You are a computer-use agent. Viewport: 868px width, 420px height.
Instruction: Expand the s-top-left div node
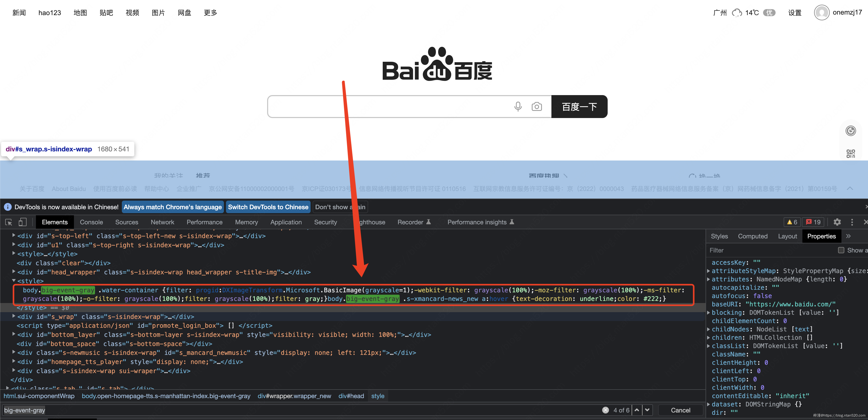pos(14,235)
